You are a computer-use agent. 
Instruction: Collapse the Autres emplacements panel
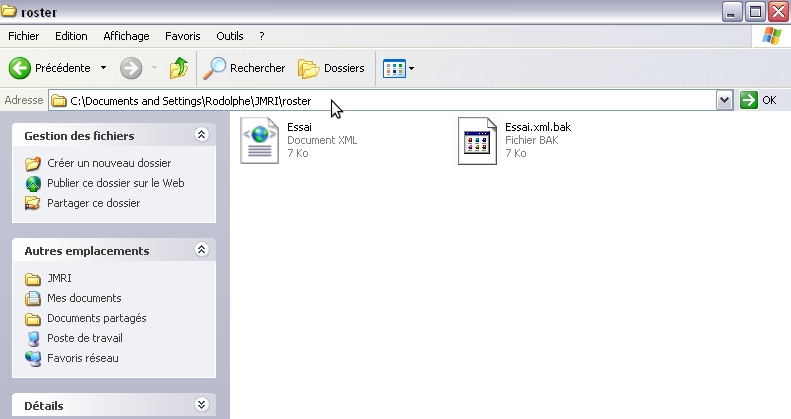point(201,250)
